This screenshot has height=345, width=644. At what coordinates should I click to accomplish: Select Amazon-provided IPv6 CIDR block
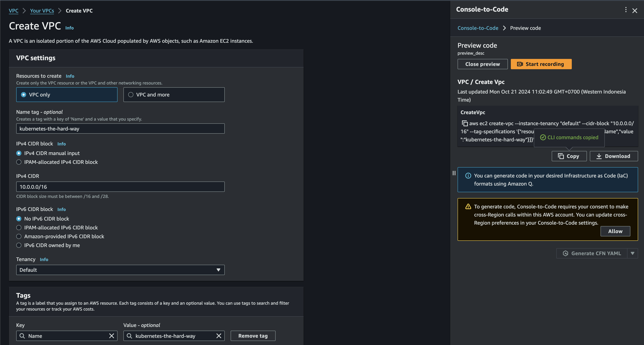(19, 237)
